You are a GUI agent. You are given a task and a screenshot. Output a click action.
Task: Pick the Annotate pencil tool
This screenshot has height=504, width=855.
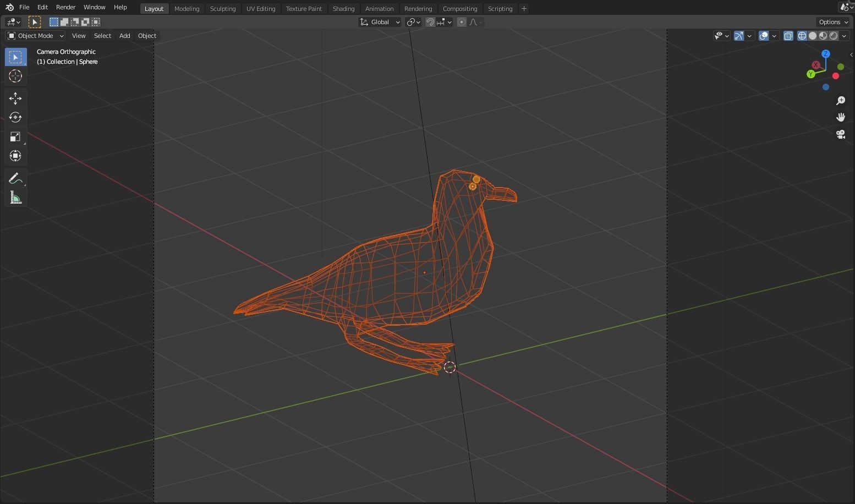15,178
